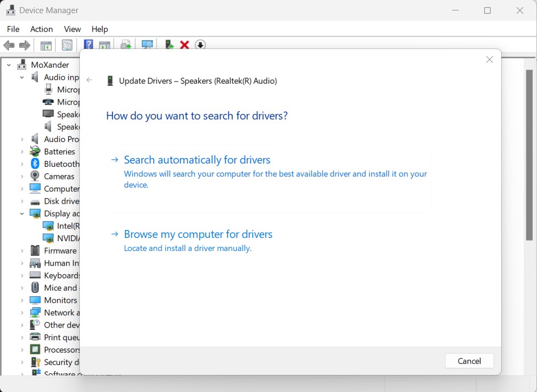
Task: Click the Back navigation arrow on the toolbar
Action: 9,45
